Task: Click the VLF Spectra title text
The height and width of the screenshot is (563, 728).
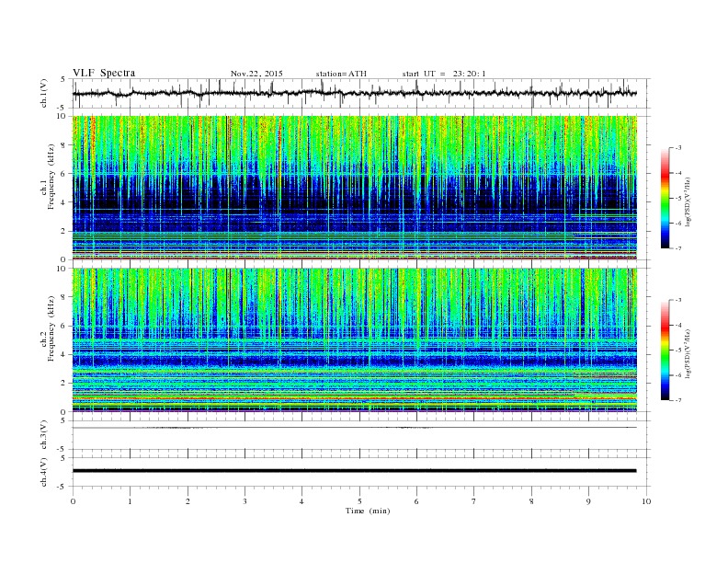Action: [104, 73]
